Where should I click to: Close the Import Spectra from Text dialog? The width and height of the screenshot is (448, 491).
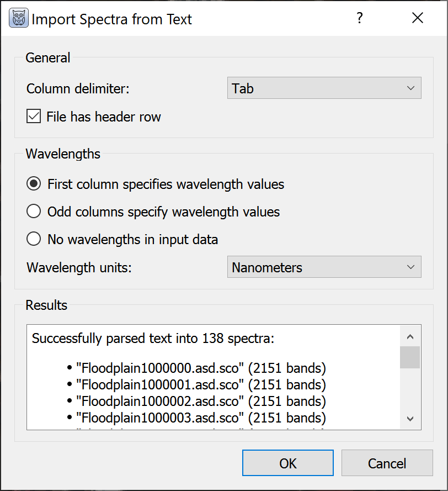click(418, 19)
